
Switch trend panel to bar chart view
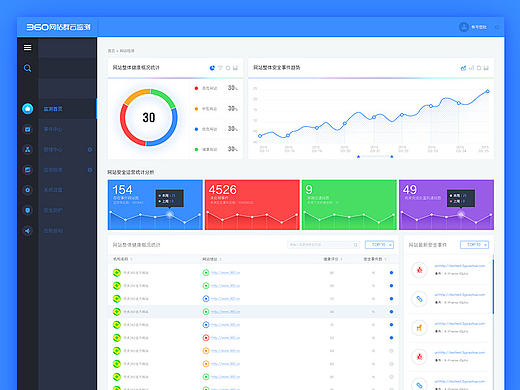[471, 68]
